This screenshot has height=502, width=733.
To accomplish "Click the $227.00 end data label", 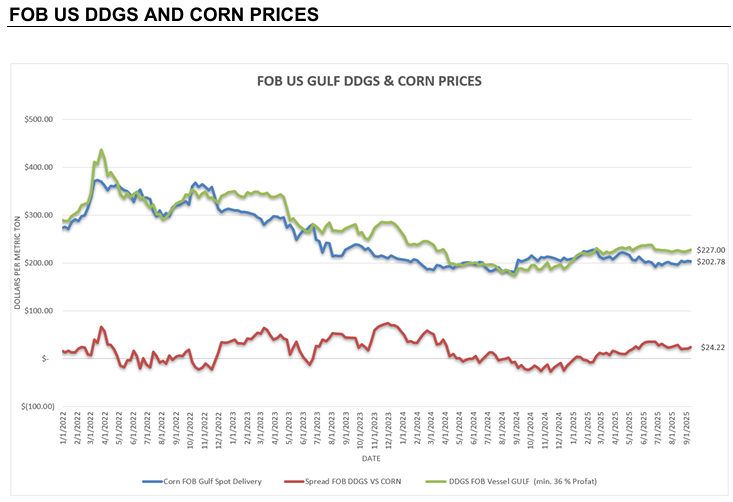I will click(x=711, y=251).
